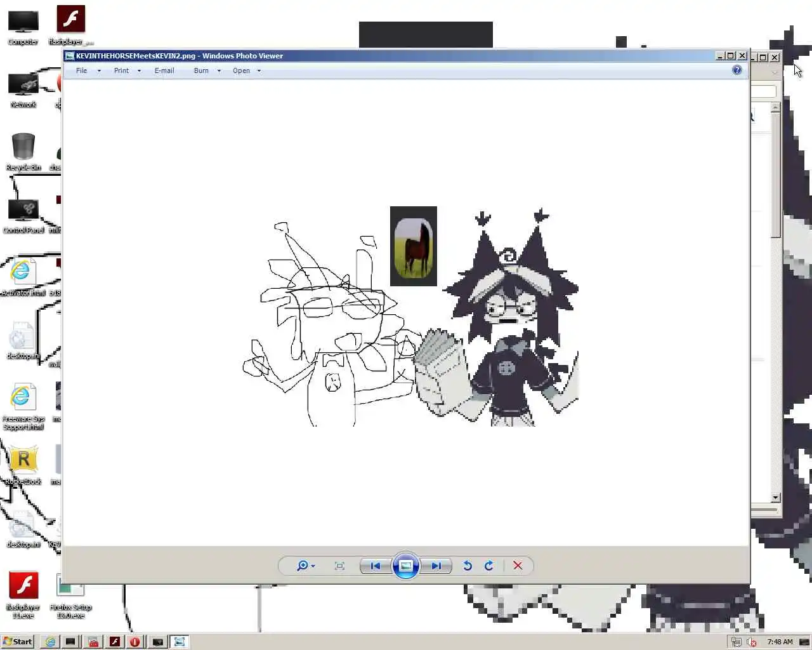Click the Actual Size fit button
The image size is (812, 650).
[x=339, y=566]
